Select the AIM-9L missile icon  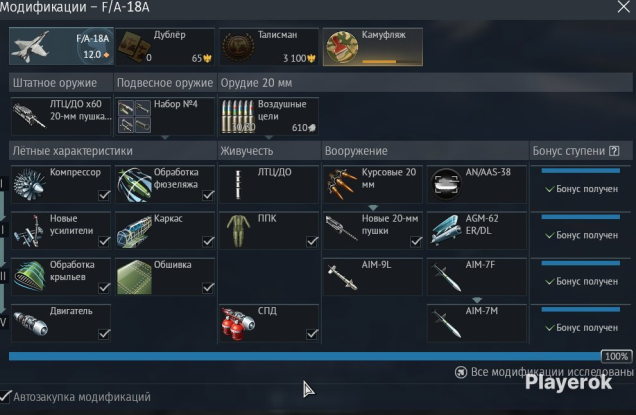(343, 277)
